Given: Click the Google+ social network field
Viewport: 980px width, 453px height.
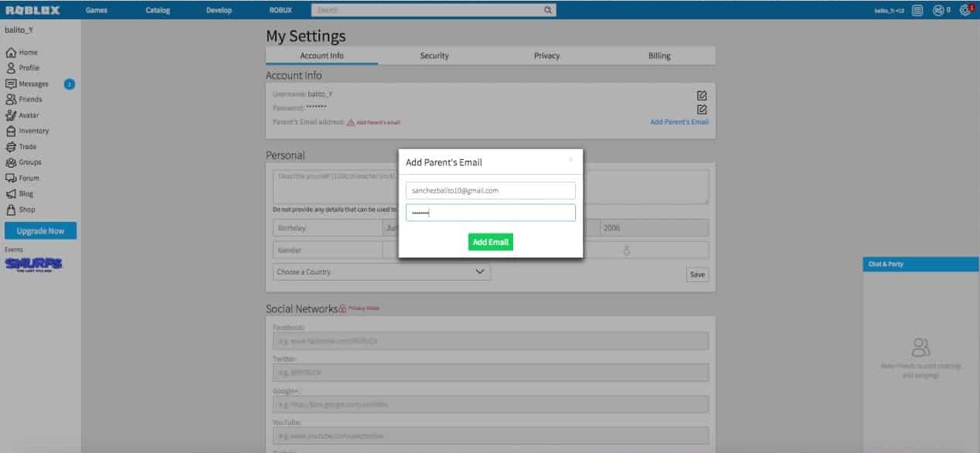Looking at the screenshot, I should coord(490,404).
